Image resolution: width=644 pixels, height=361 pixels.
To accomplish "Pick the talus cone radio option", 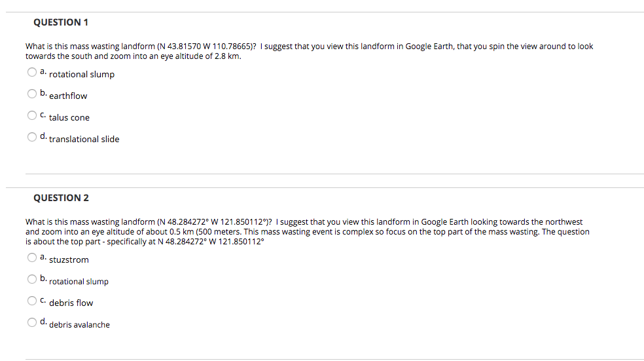I will [x=32, y=115].
